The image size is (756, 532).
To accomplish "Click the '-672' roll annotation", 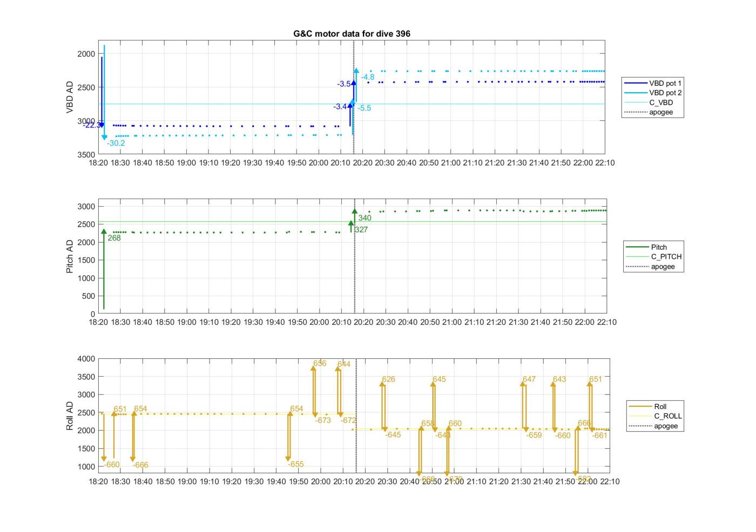I will [348, 420].
